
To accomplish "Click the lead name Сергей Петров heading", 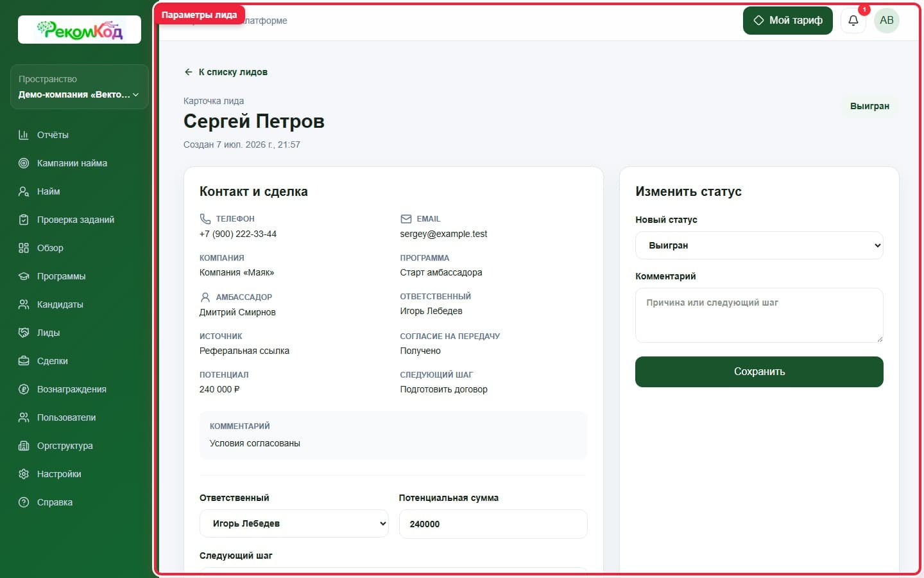I will click(x=254, y=121).
